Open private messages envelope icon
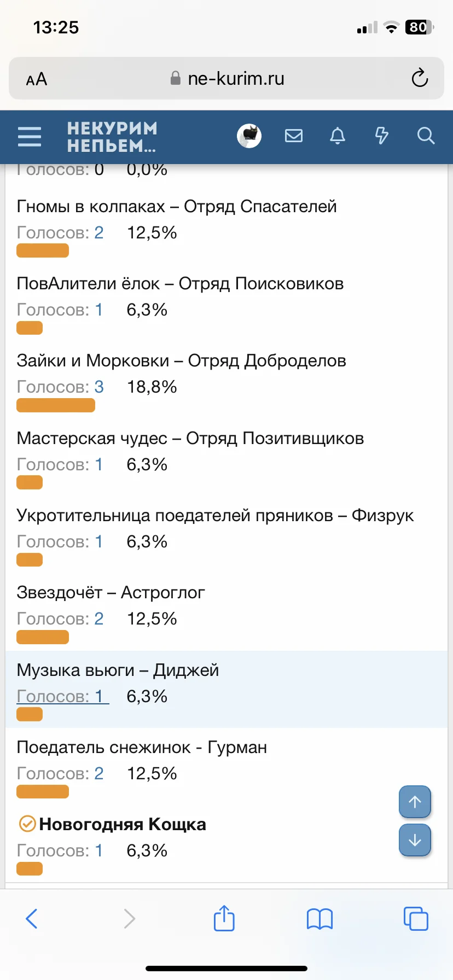Viewport: 453px width, 980px height. tap(294, 136)
